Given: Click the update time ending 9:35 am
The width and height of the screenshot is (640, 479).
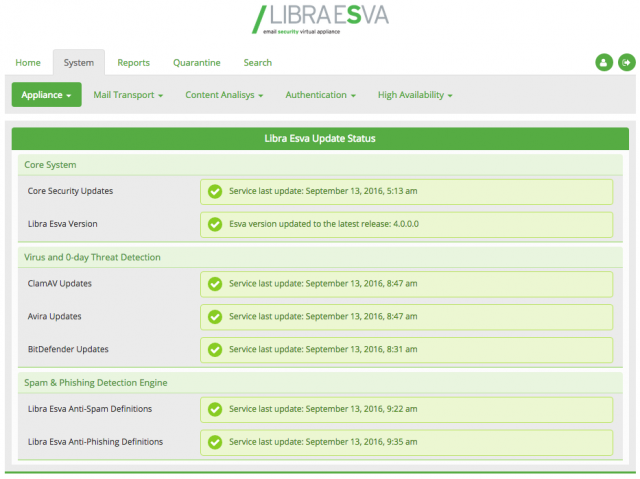Looking at the screenshot, I should 323,442.
